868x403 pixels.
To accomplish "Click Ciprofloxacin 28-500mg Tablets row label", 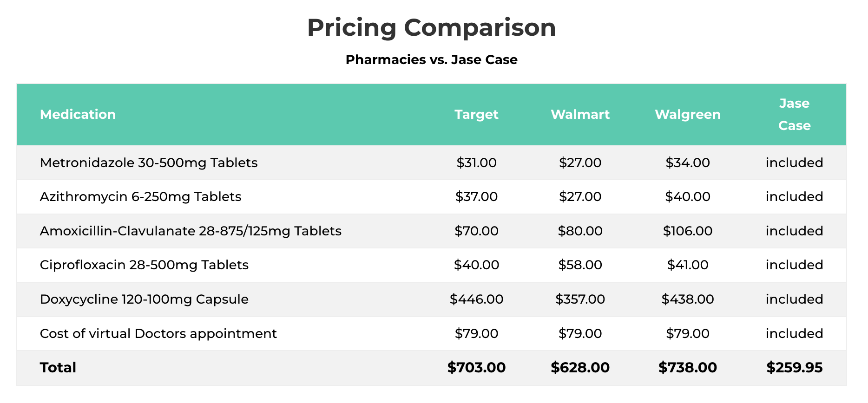I will (144, 265).
